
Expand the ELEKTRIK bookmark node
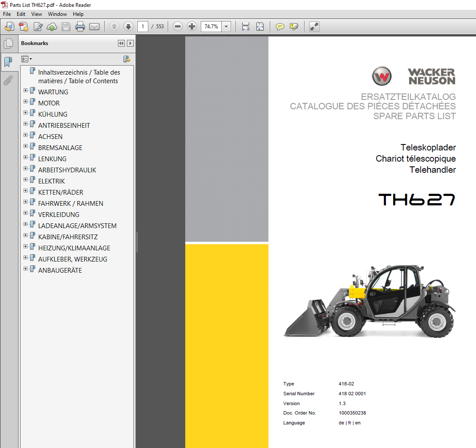26,180
